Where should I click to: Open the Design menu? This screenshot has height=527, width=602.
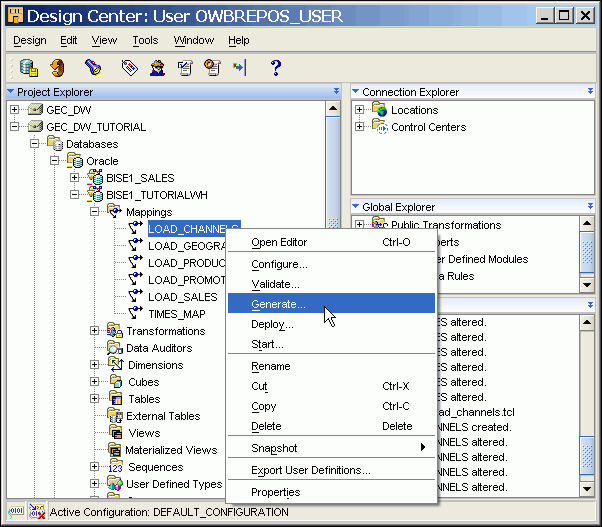coord(30,40)
